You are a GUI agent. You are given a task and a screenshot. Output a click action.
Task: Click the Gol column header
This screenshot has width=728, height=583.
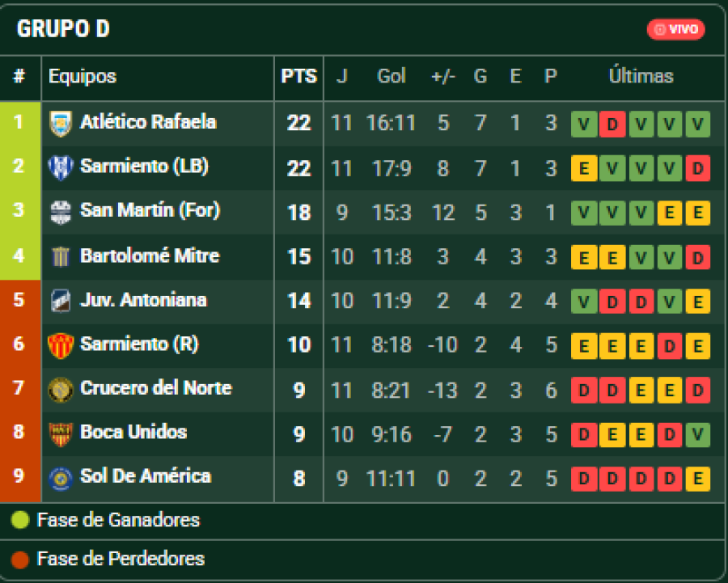(x=392, y=77)
